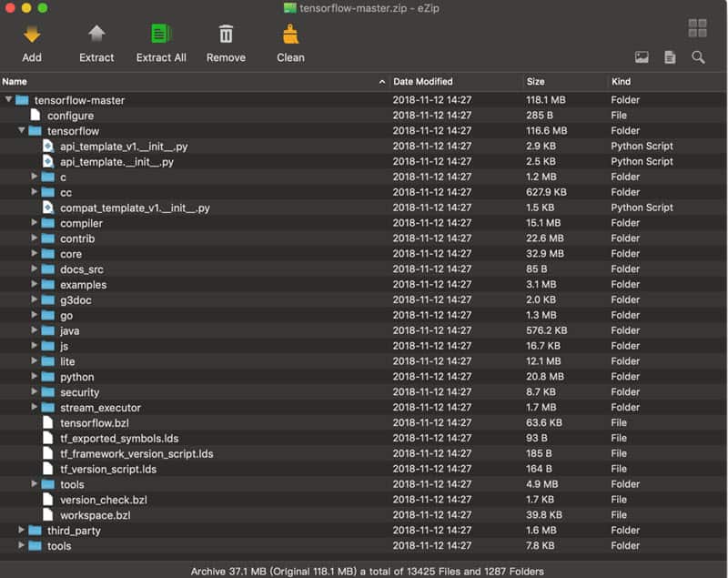Sort by Date Modified column

[453, 82]
